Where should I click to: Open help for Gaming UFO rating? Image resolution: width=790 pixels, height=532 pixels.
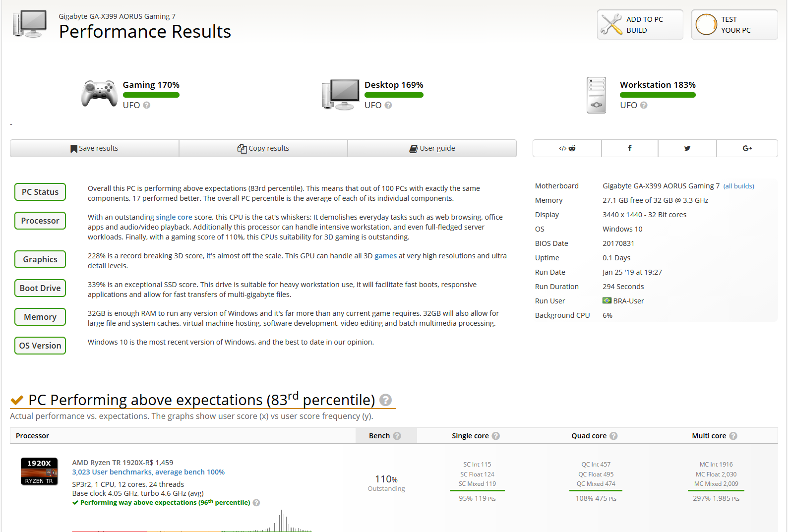coord(146,105)
